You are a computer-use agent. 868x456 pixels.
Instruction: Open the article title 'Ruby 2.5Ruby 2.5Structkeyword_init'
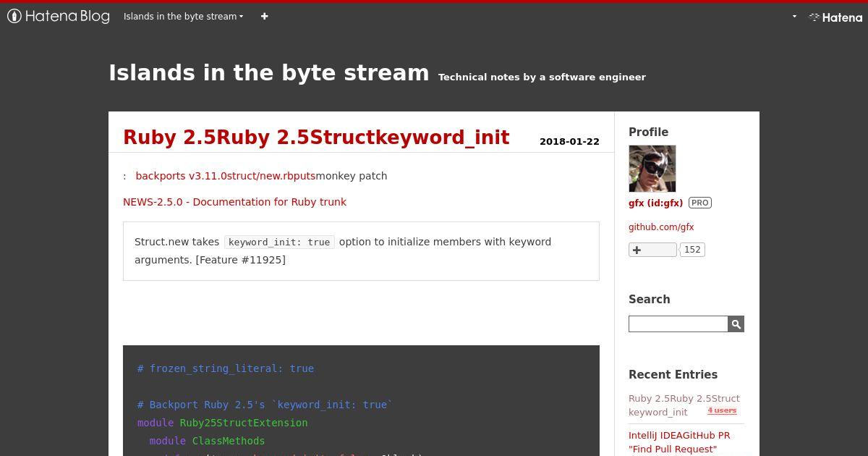316,138
